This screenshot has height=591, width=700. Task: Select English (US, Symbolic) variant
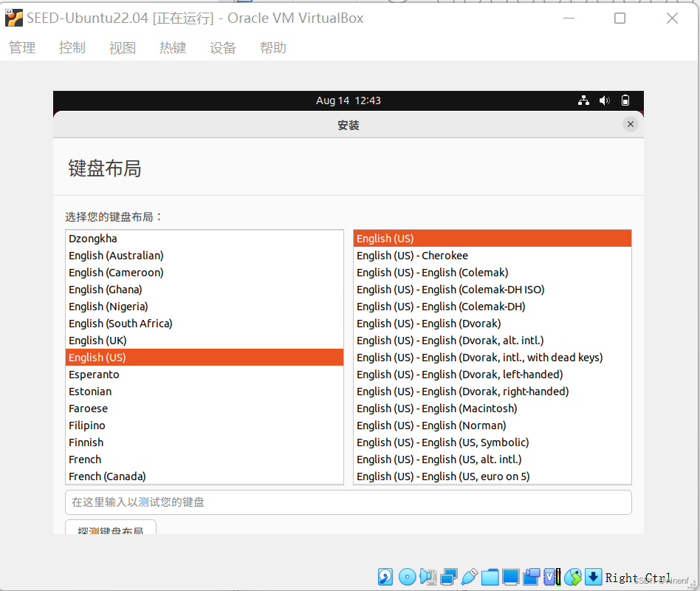pos(493,443)
